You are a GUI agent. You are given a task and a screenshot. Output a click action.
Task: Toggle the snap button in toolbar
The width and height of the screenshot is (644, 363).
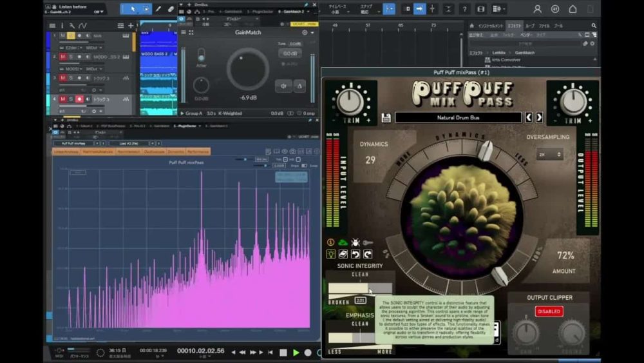388,8
